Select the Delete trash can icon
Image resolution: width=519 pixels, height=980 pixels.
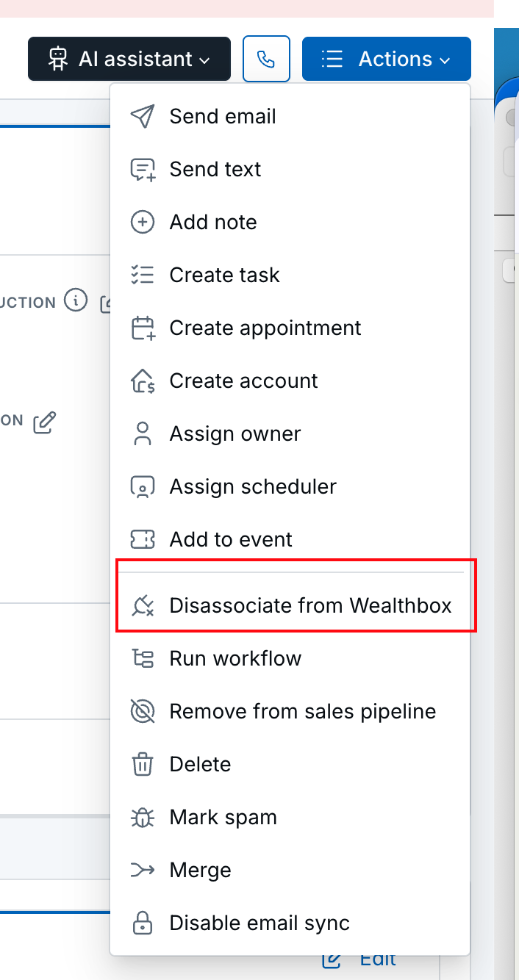tap(143, 764)
